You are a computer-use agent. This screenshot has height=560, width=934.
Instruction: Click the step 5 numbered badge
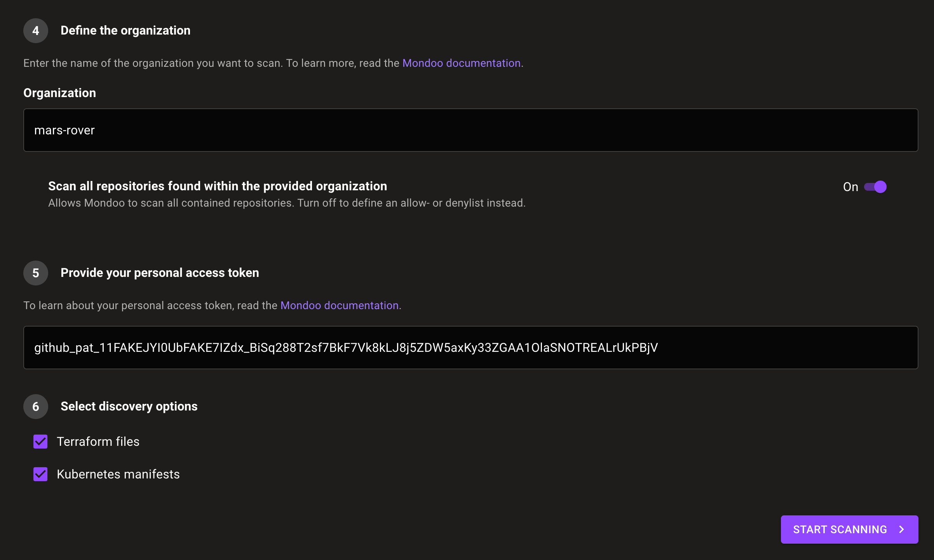(x=35, y=273)
